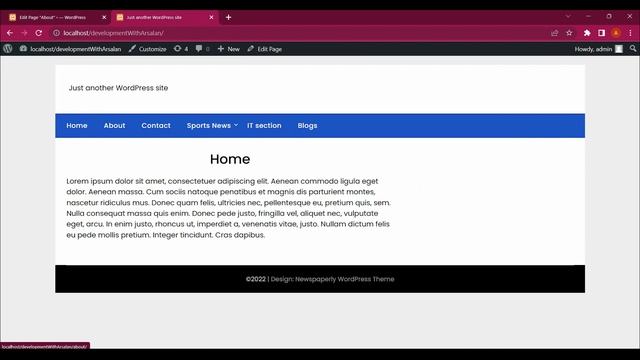640x360 pixels.
Task: Open the Customize link in admin bar
Action: tap(147, 49)
